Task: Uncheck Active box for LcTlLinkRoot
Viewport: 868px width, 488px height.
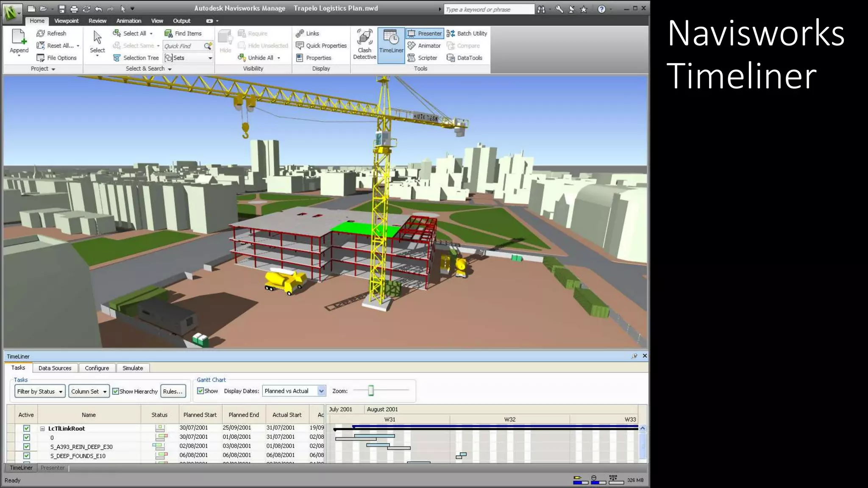Action: [27, 428]
